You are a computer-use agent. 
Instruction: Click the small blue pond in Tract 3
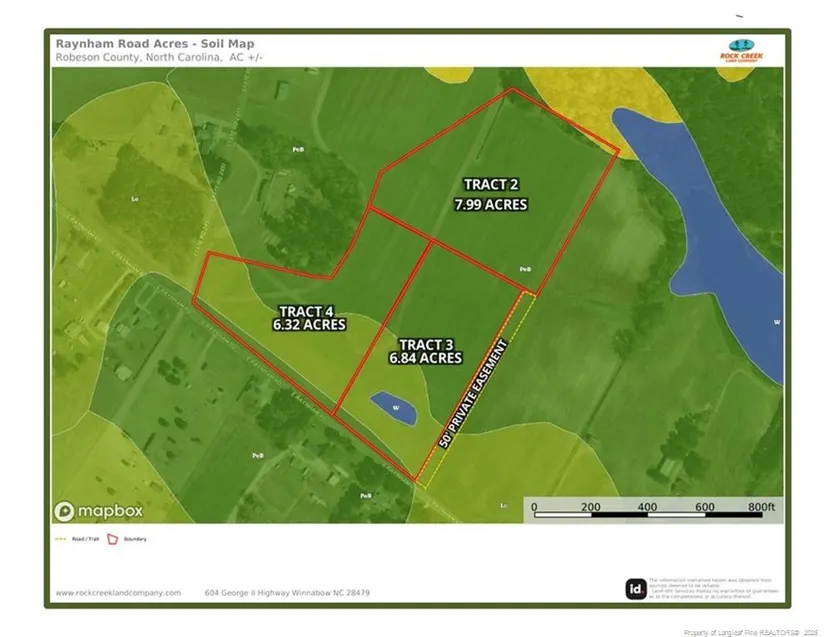coord(396,407)
